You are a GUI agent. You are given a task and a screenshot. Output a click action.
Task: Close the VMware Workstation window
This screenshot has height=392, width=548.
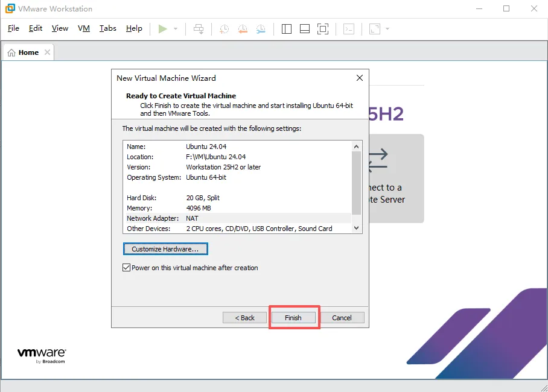pyautogui.click(x=534, y=8)
